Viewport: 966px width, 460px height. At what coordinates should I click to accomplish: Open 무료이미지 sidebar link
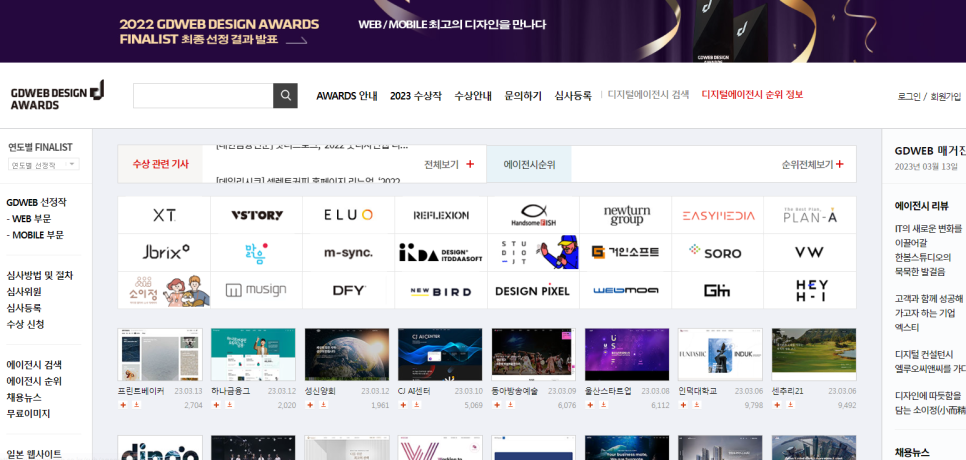point(28,413)
